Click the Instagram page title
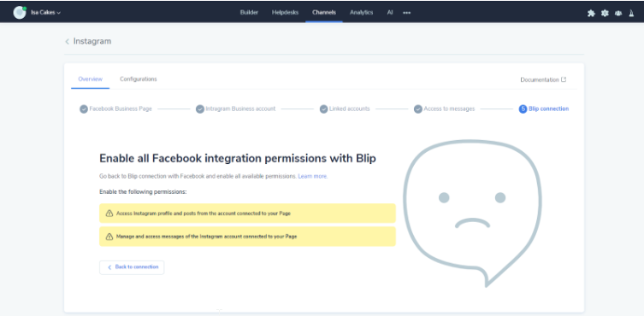 click(92, 42)
